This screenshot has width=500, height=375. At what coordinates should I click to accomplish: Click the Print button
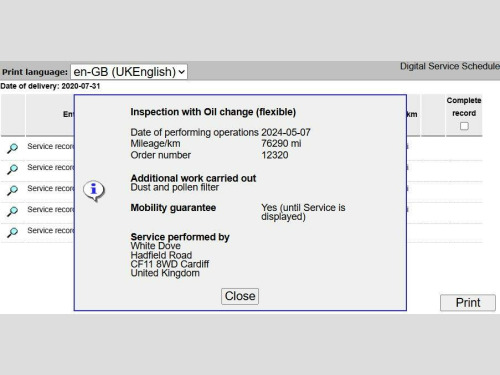(x=468, y=303)
